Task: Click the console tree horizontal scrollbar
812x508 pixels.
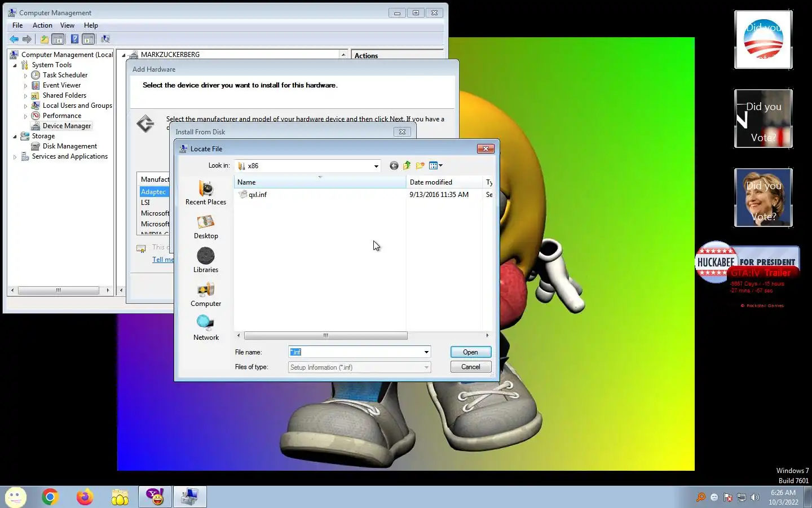Action: [x=59, y=290]
